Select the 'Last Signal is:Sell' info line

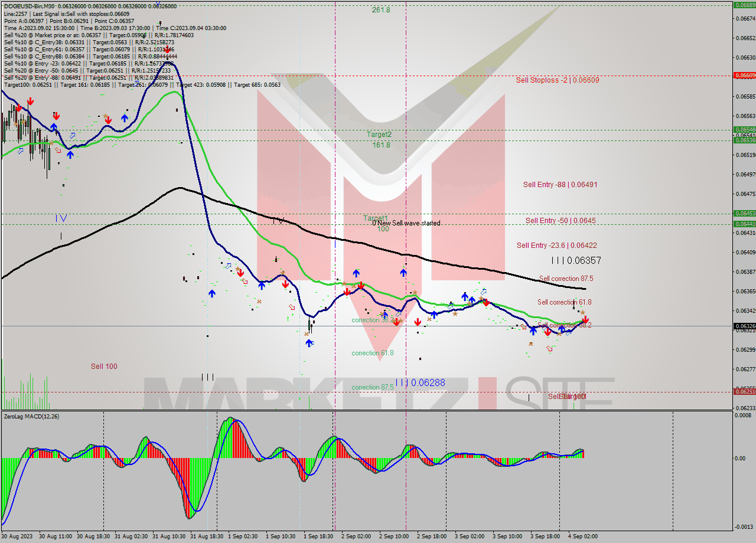tap(68, 13)
